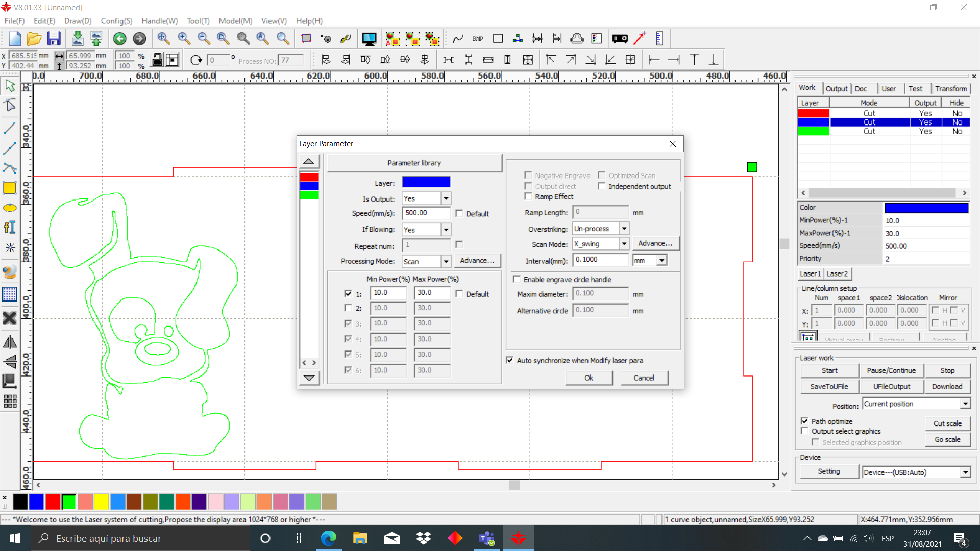
Task: Select the ellipse draw tool
Action: pos(10,208)
